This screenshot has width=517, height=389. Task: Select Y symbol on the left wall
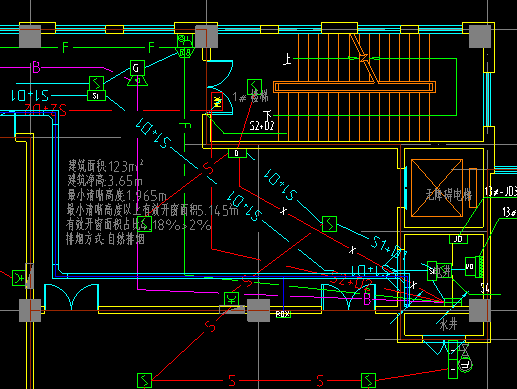(19, 278)
